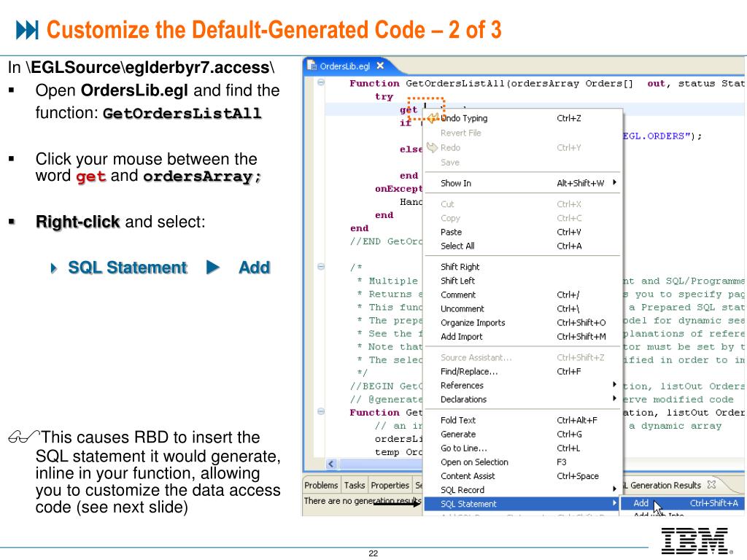Expand the Show In submenu arrow

click(614, 183)
